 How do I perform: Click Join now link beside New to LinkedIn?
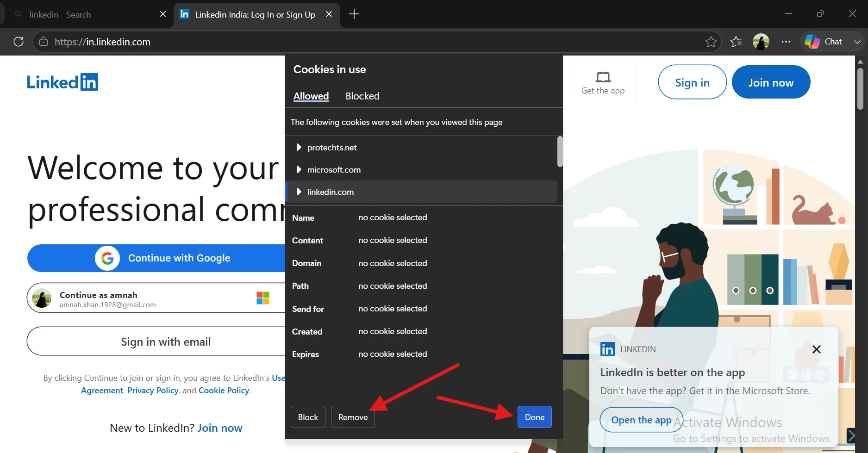pyautogui.click(x=220, y=428)
